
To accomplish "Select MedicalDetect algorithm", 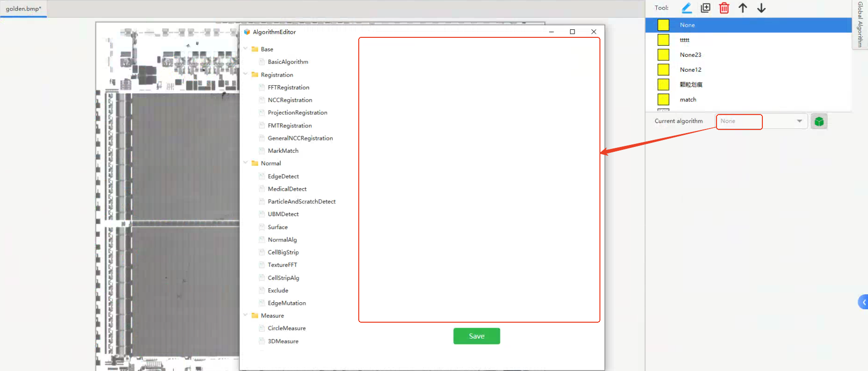I will 287,189.
